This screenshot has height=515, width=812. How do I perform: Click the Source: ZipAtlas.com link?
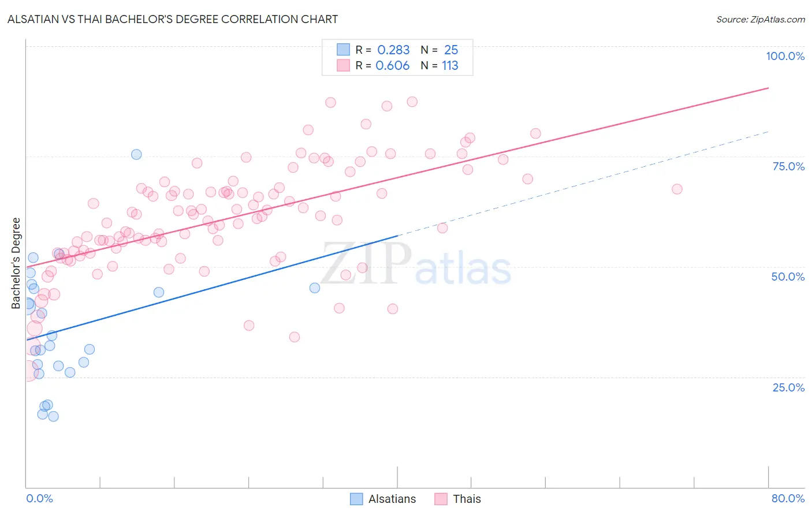click(x=761, y=19)
